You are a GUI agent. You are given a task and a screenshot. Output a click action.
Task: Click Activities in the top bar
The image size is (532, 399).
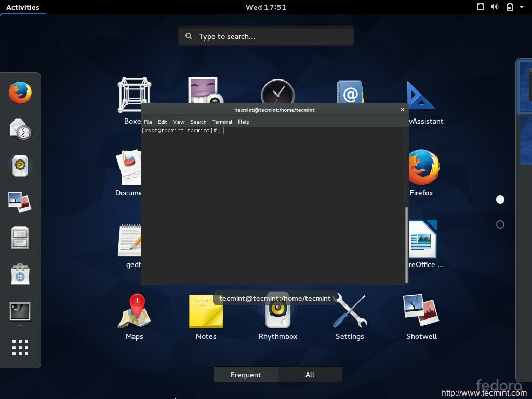(x=23, y=7)
